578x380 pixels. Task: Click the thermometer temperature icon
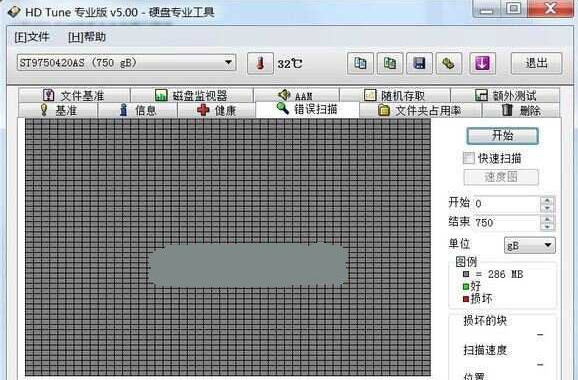pos(260,63)
